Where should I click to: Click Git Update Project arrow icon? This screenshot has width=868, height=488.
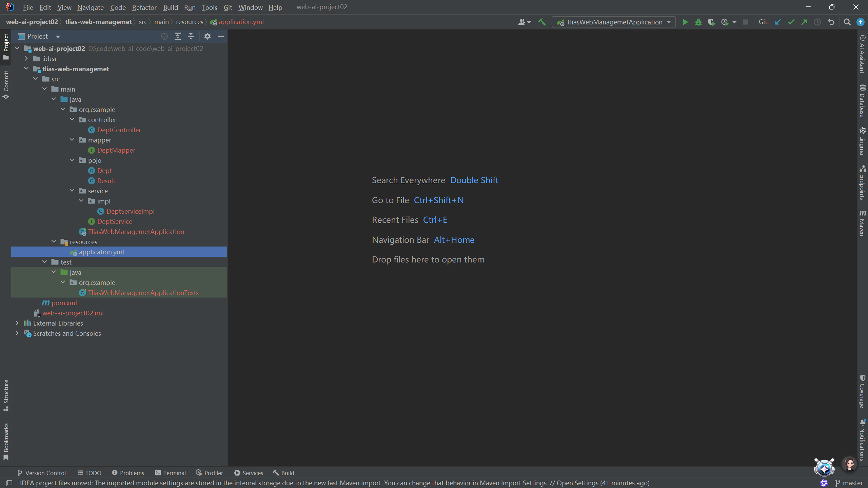(x=778, y=22)
